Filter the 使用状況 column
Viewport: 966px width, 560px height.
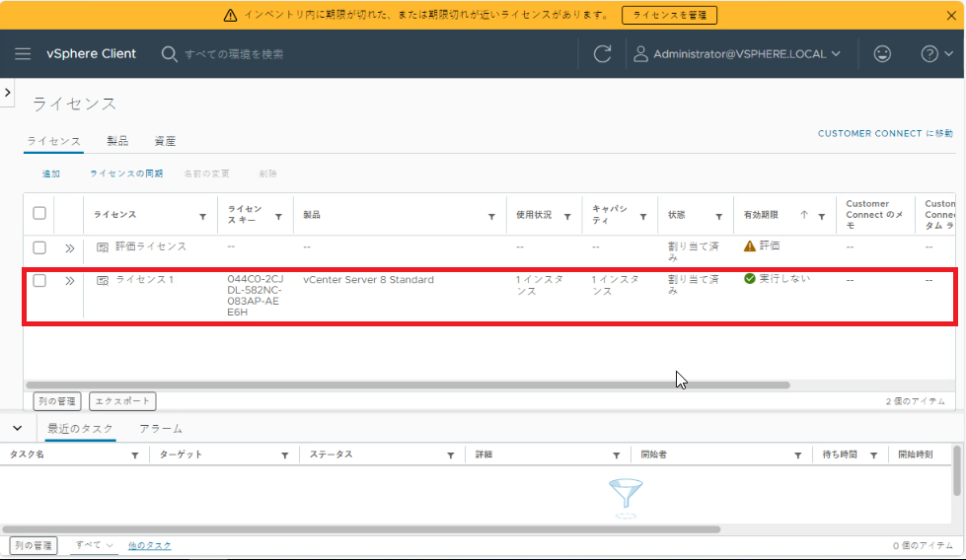[x=567, y=217]
